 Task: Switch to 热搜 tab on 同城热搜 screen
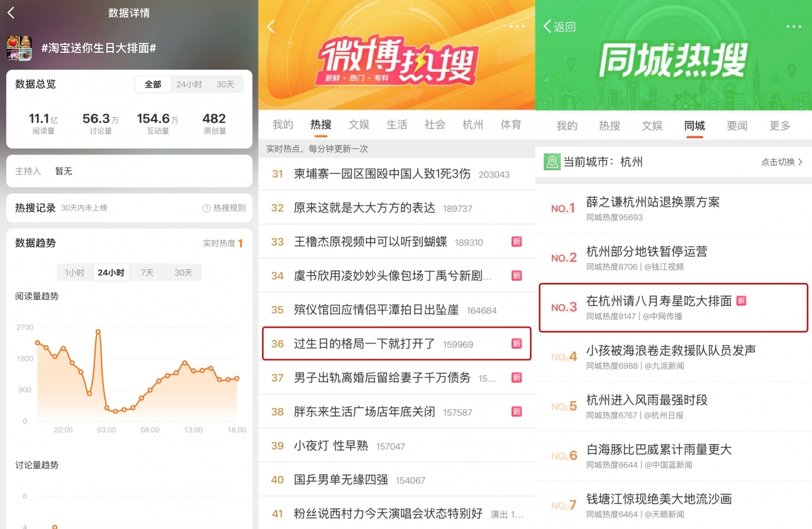610,126
